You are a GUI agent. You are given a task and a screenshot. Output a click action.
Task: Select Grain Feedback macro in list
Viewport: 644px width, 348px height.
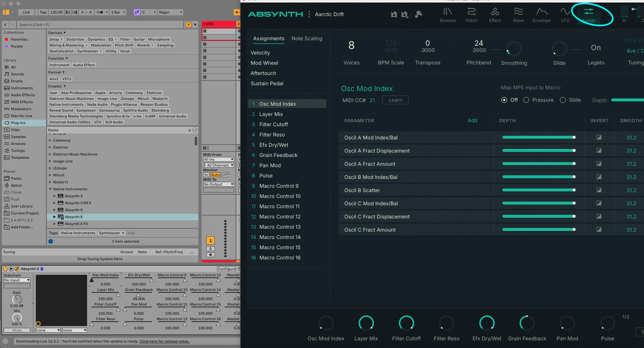click(x=287, y=155)
